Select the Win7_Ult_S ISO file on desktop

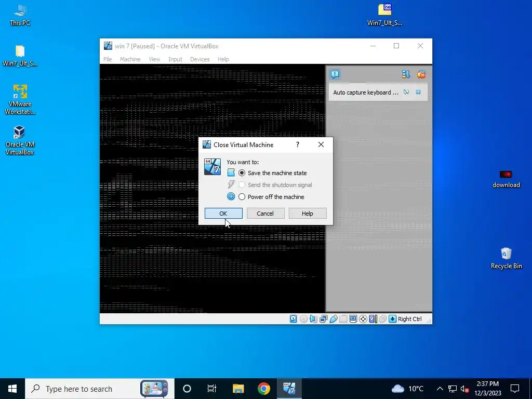pos(385,15)
